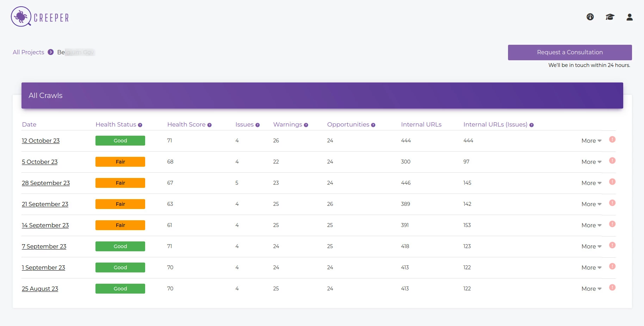Open the user profile icon
The image size is (644, 326).
pos(630,17)
